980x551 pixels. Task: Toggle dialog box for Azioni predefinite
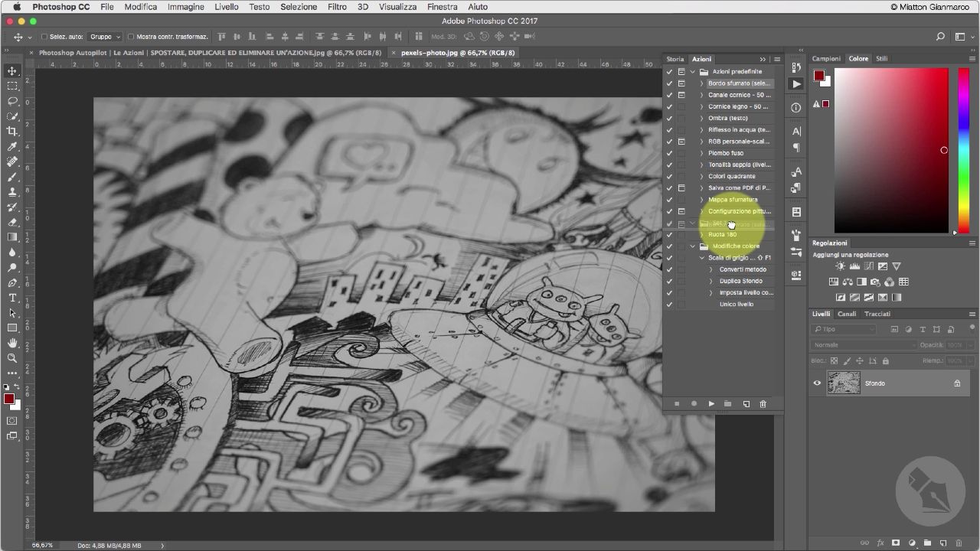tap(681, 72)
